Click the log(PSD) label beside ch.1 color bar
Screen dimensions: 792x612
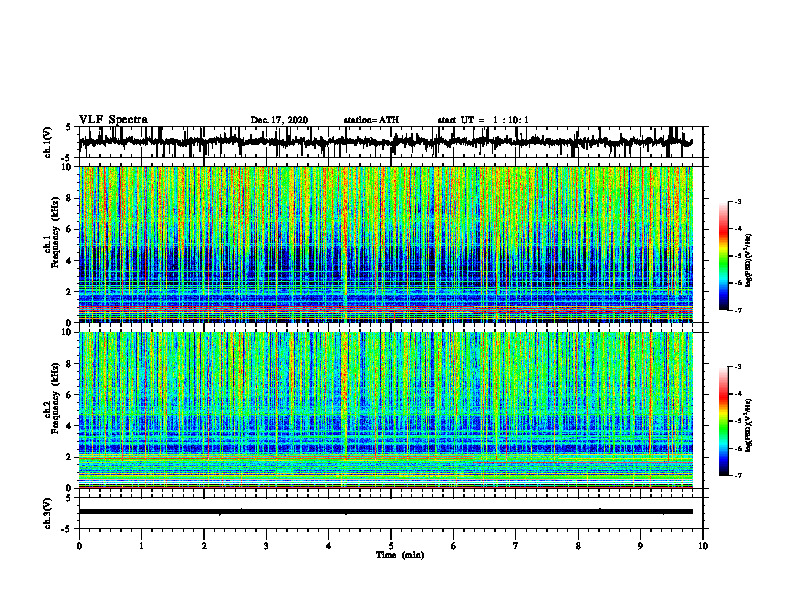[749, 260]
